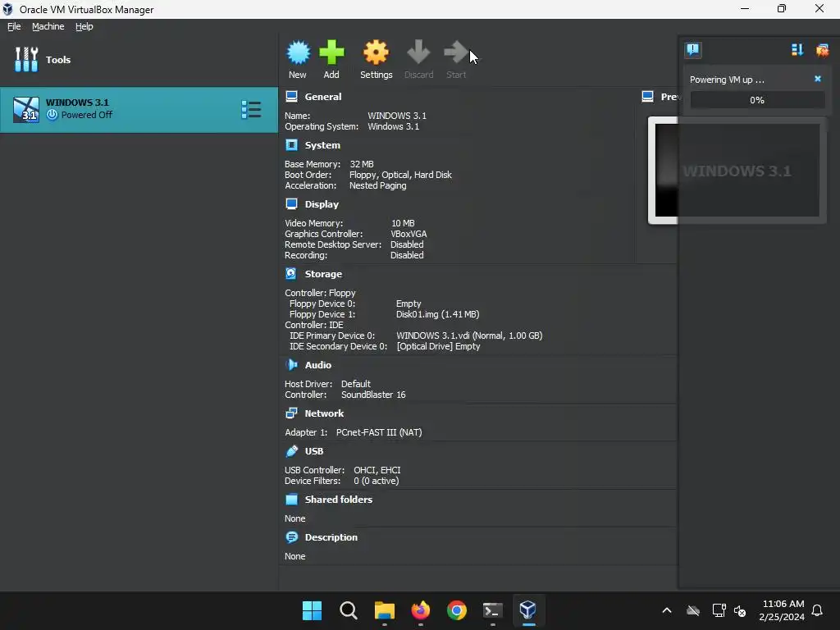
Task: Click the WINDOWS 3.1.vdi hard disk entry
Action: (x=469, y=336)
